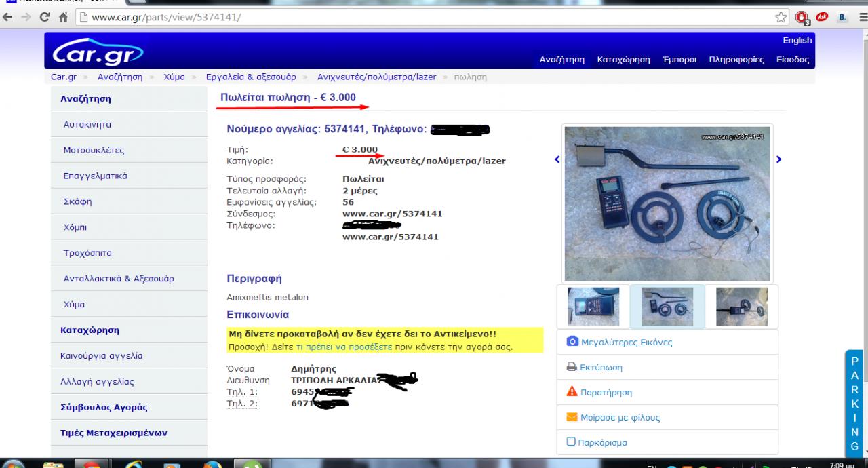Image resolution: width=868 pixels, height=468 pixels.
Task: Click the printer icon next to Εκτύπωση
Action: [572, 367]
